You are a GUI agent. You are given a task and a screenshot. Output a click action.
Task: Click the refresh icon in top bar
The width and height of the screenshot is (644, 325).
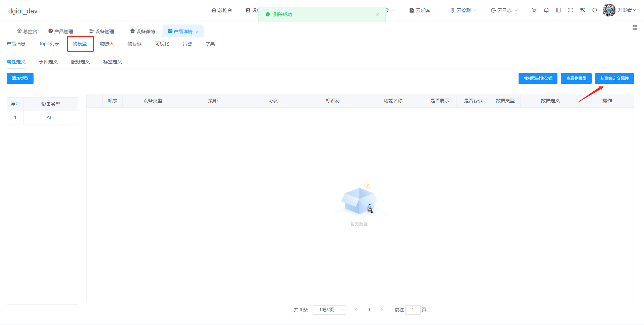click(x=595, y=10)
